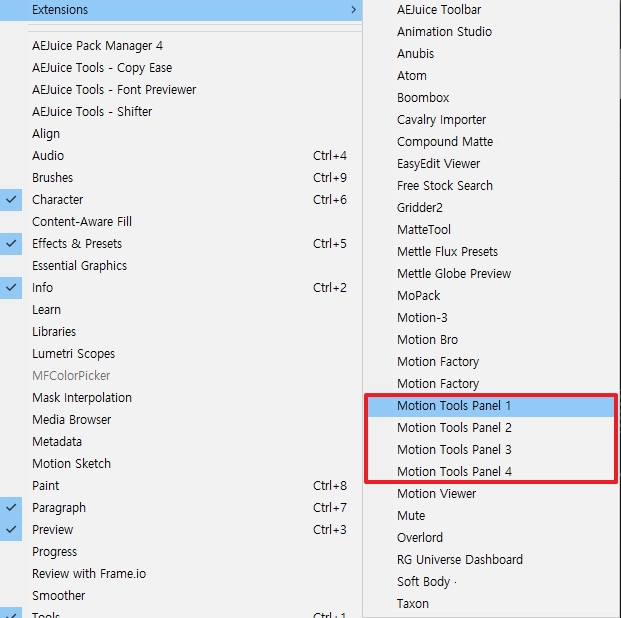Open RG Universe Dashboard

pos(460,559)
